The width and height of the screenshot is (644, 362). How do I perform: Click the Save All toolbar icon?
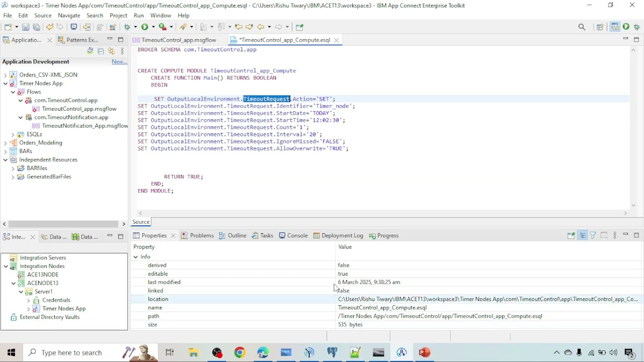[x=36, y=27]
